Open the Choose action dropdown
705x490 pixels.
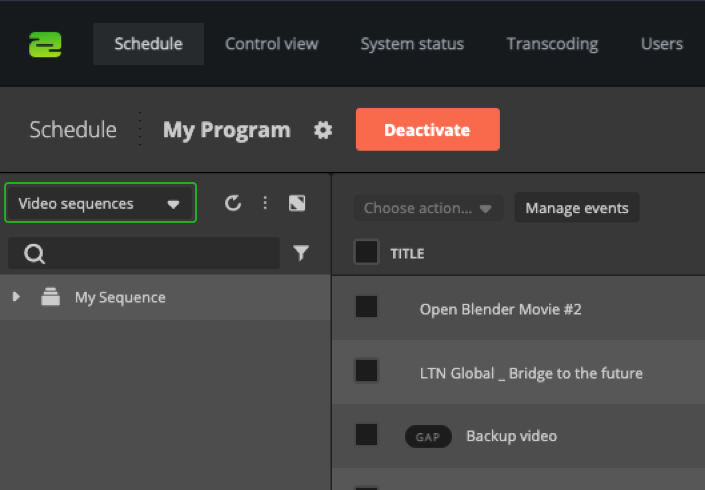tap(427, 208)
